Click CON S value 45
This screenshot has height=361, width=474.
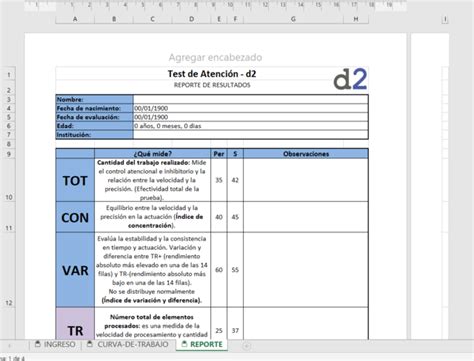235,217
